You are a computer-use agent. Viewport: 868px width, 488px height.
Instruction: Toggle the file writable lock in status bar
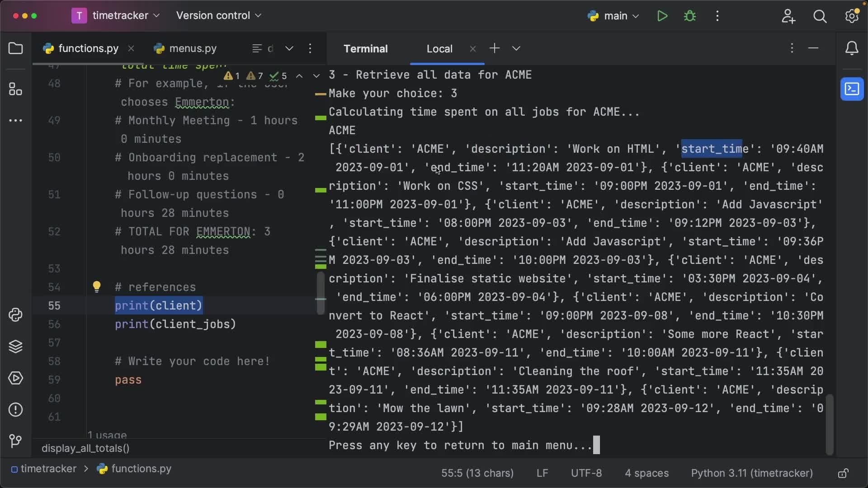coord(843,473)
